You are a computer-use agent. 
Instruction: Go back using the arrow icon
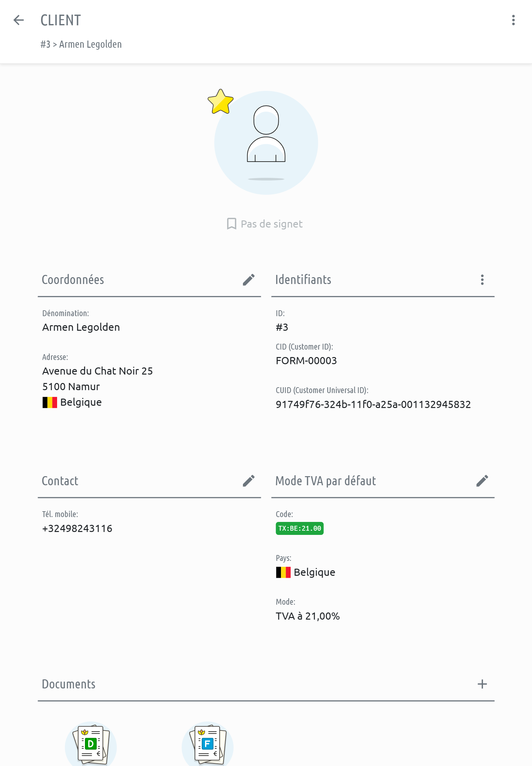coord(19,20)
